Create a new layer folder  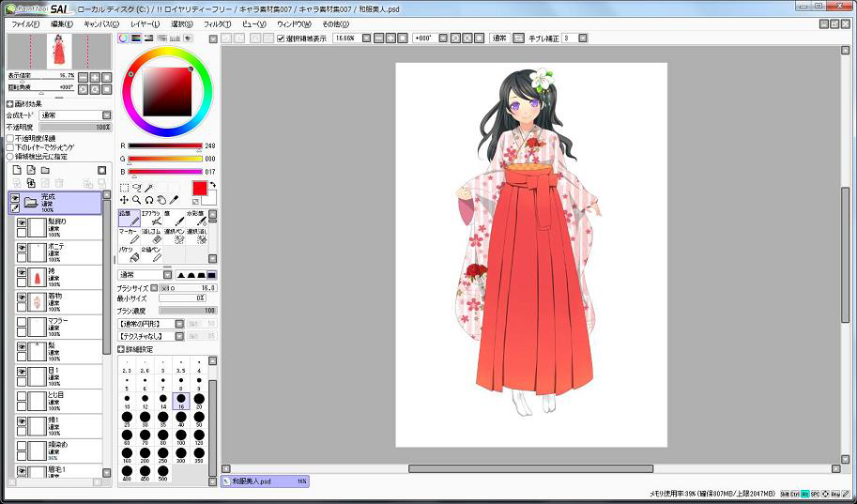tap(45, 170)
